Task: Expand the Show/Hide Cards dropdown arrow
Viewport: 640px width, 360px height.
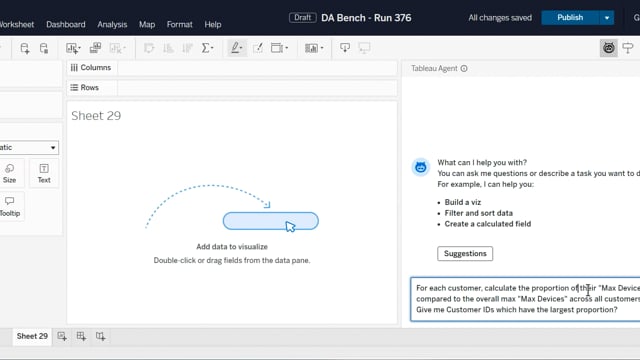Action: pyautogui.click(x=322, y=48)
